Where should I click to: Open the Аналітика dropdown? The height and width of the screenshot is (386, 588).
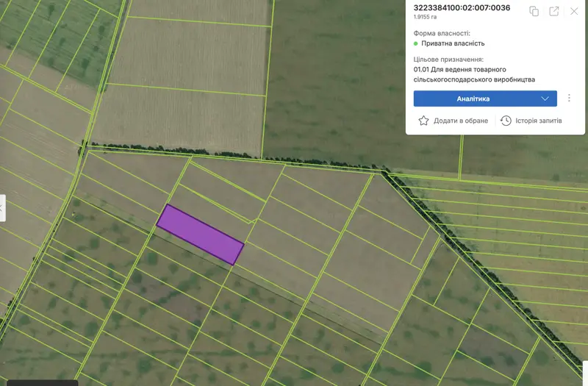(x=485, y=99)
